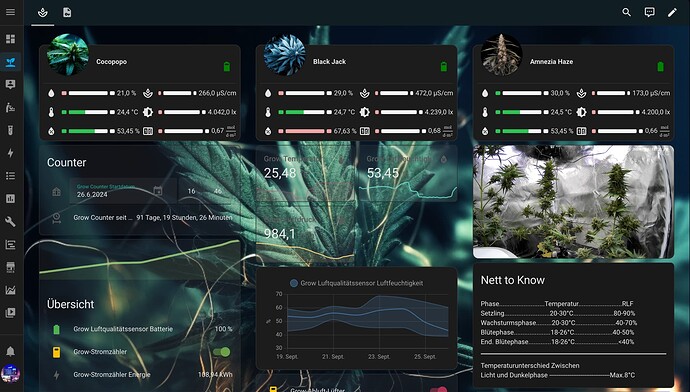Click the Amnezia Haze brightness icon
This screenshot has width=690, height=392.
[581, 112]
